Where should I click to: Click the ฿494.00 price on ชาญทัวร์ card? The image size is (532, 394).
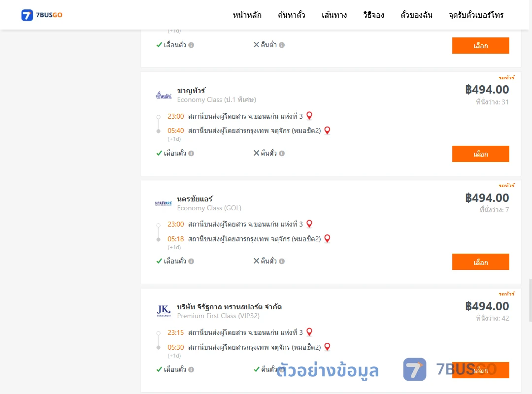tap(487, 90)
